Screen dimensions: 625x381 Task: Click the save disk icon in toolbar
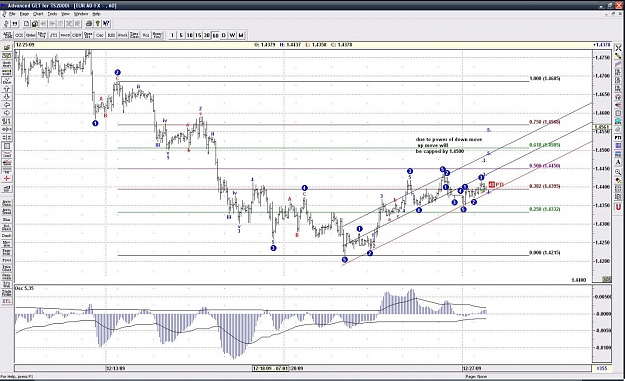click(x=35, y=24)
